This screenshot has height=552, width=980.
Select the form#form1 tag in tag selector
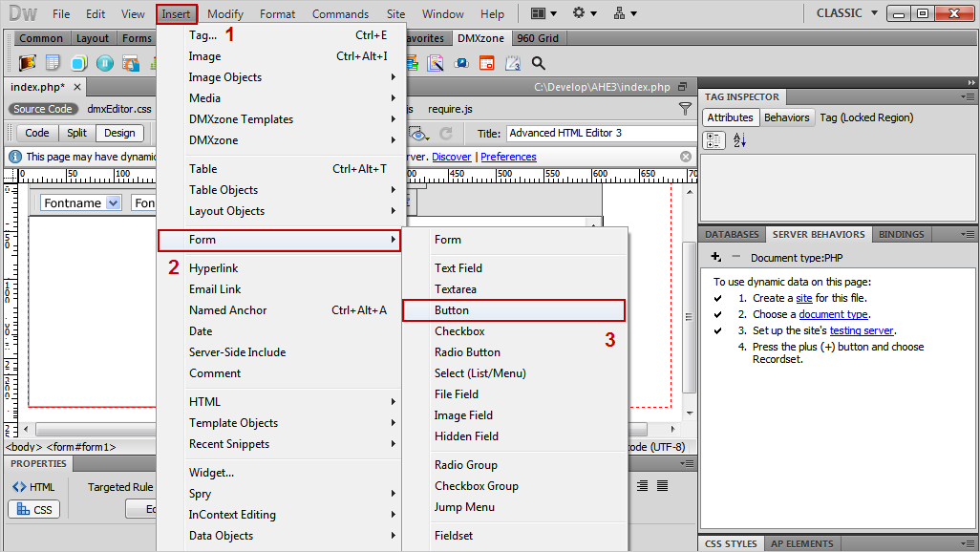[x=81, y=447]
